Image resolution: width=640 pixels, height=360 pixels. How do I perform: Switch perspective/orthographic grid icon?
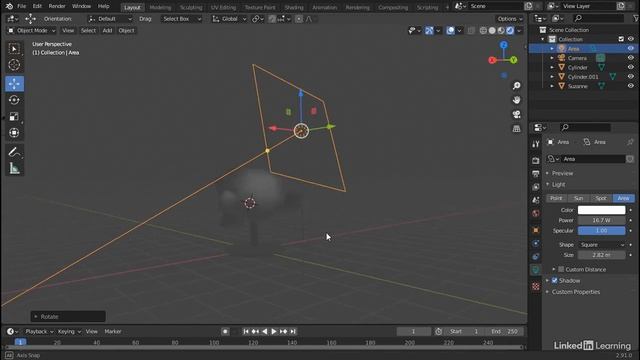coord(517,129)
